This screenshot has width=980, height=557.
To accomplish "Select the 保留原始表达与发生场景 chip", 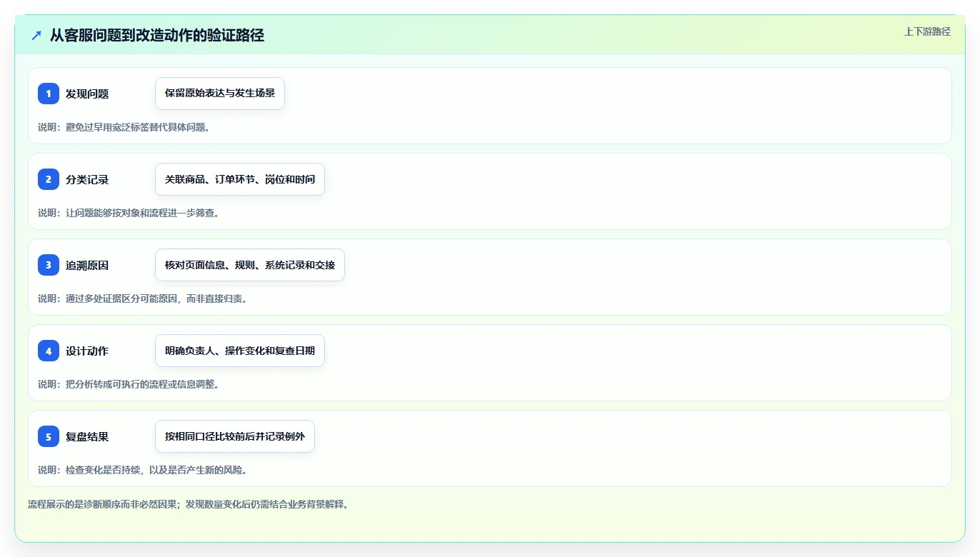I will tap(220, 94).
